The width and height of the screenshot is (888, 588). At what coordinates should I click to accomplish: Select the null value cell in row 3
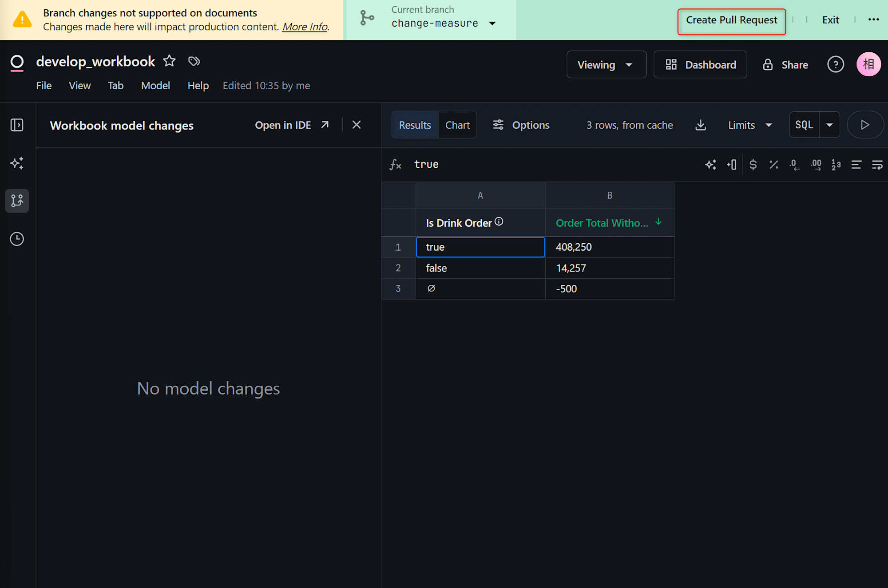click(x=480, y=288)
